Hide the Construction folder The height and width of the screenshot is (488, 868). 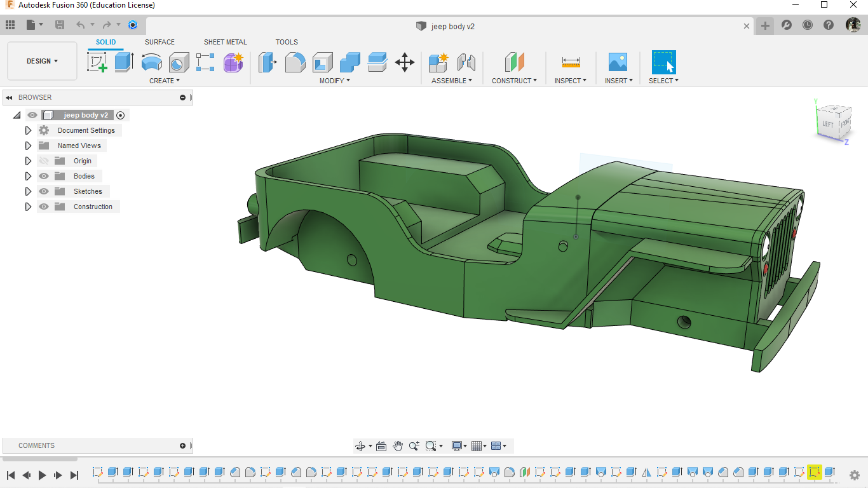click(44, 207)
